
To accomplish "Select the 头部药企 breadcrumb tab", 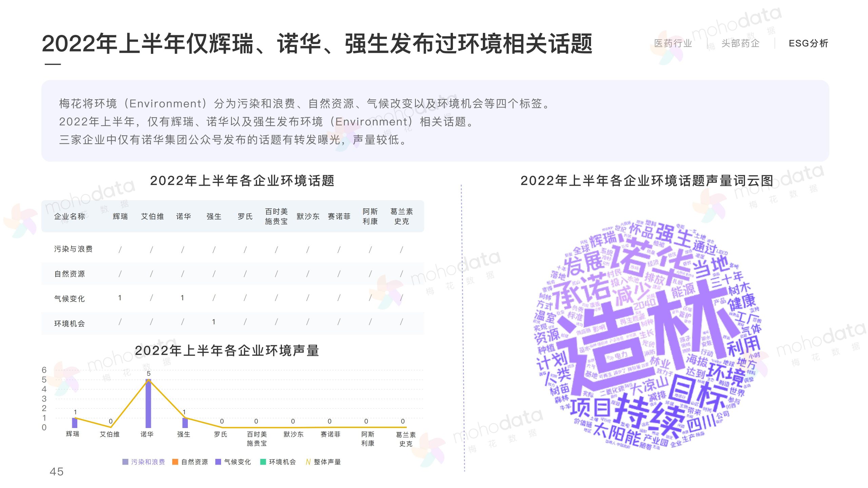I will point(740,43).
